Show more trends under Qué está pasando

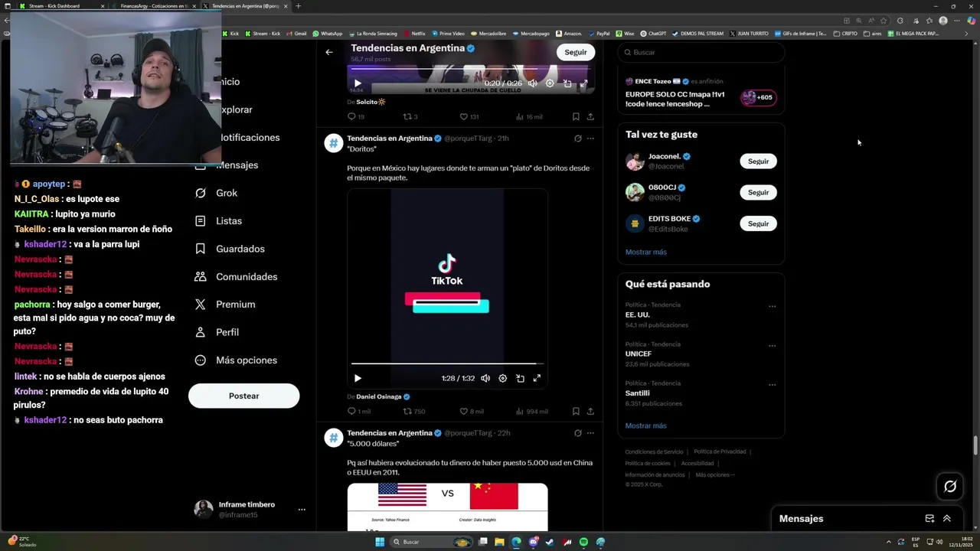(645, 425)
